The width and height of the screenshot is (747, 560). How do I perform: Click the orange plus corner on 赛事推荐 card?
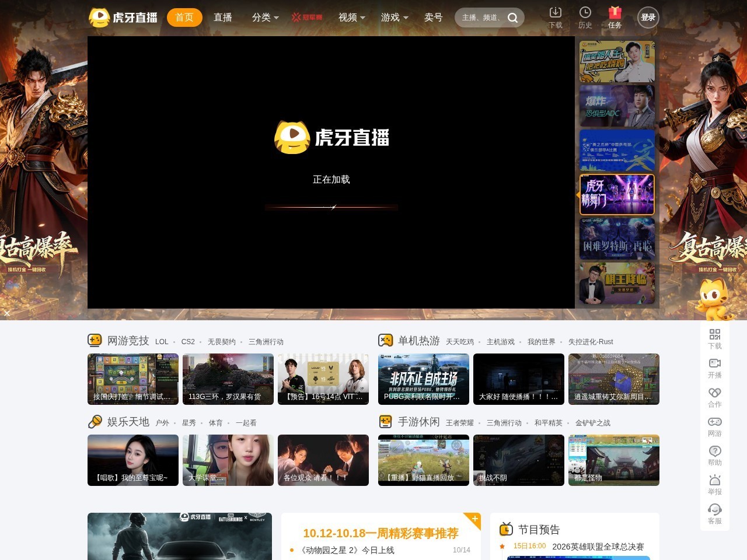click(x=474, y=519)
